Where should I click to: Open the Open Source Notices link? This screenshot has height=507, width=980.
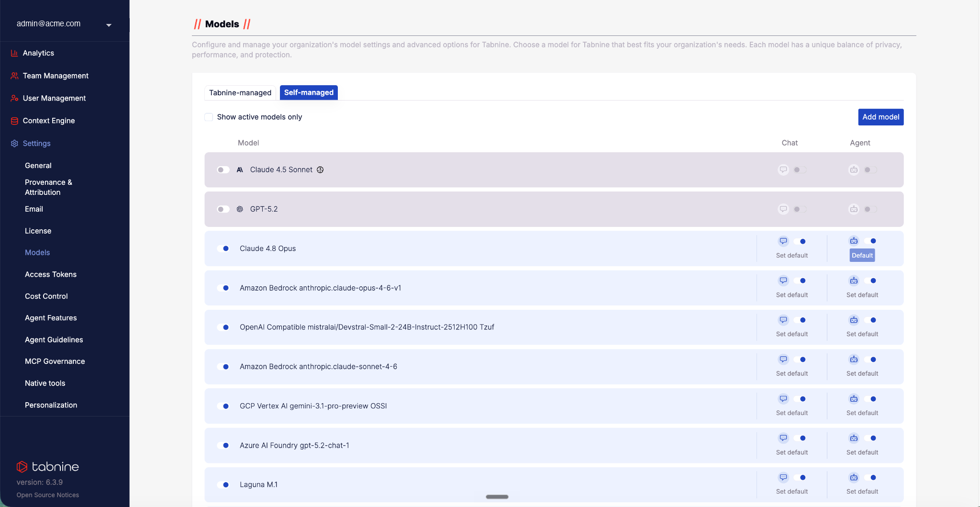pos(48,495)
